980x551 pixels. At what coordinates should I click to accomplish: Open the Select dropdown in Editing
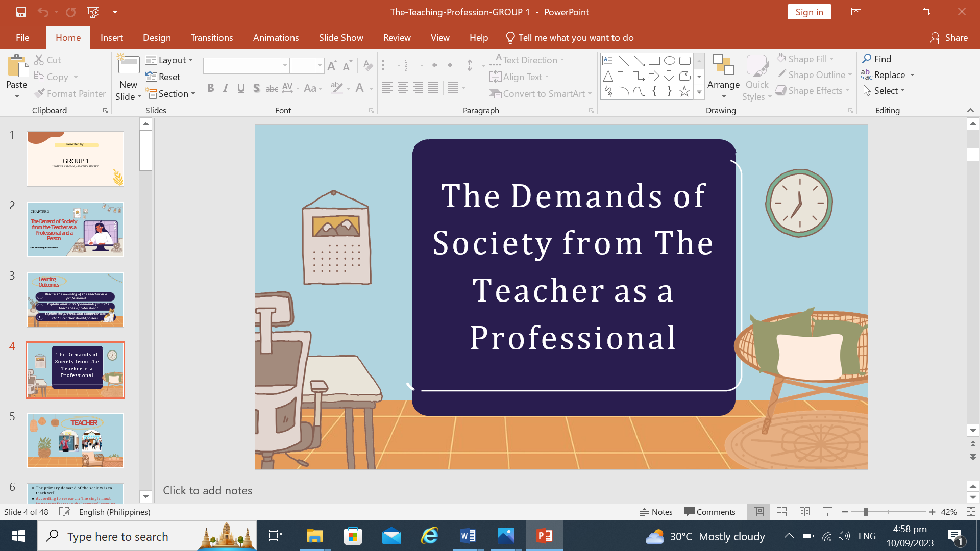(x=884, y=90)
